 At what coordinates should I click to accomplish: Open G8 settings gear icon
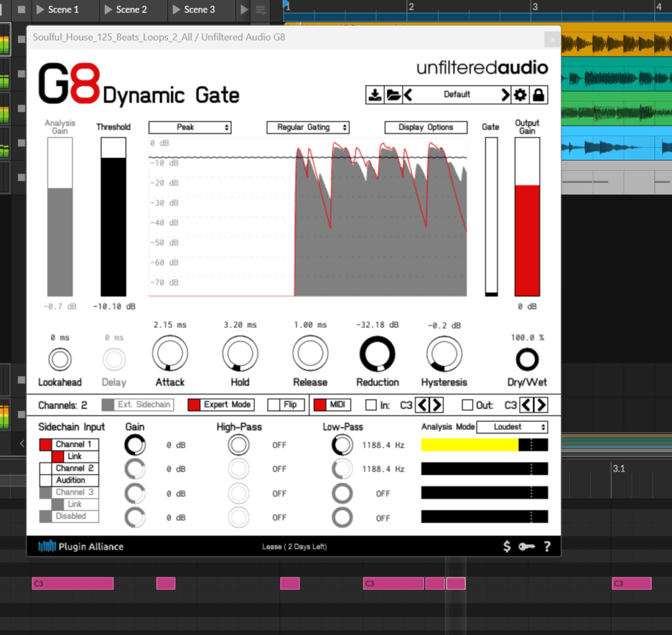click(x=520, y=95)
